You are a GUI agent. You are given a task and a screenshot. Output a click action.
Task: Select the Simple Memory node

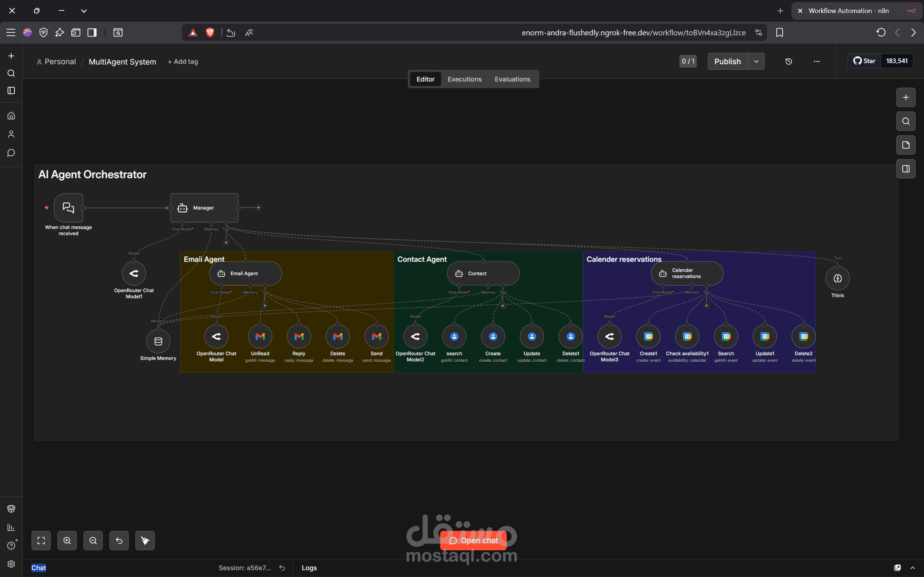tap(158, 341)
